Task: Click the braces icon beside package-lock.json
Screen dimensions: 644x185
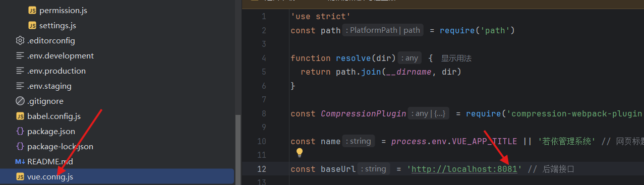Action: [x=20, y=146]
